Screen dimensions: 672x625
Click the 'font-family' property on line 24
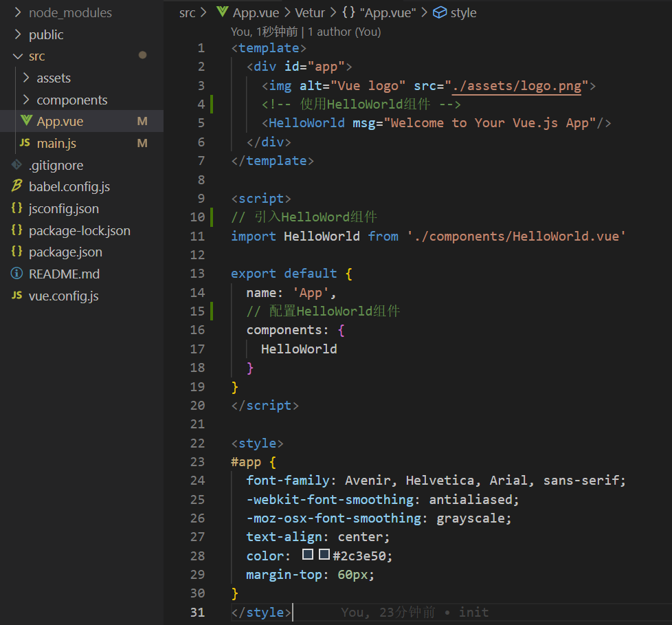288,481
